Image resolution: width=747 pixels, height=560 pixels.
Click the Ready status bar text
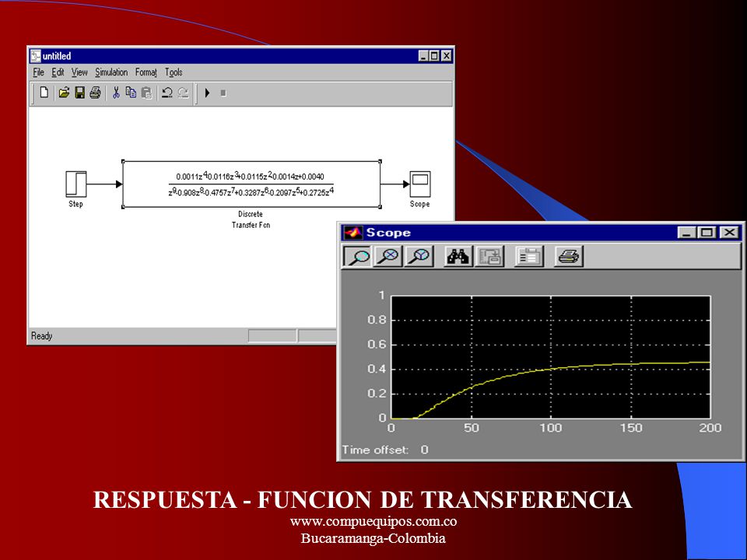coord(41,336)
